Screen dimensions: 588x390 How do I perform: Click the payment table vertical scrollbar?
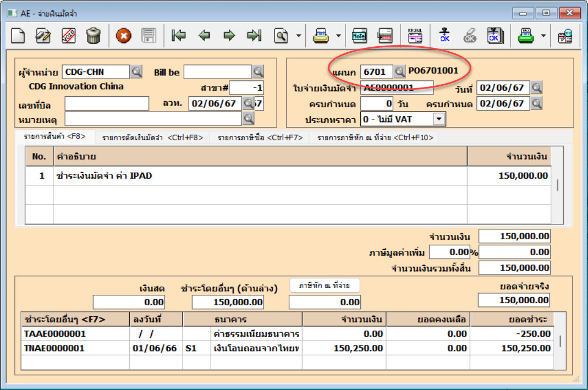(560, 340)
